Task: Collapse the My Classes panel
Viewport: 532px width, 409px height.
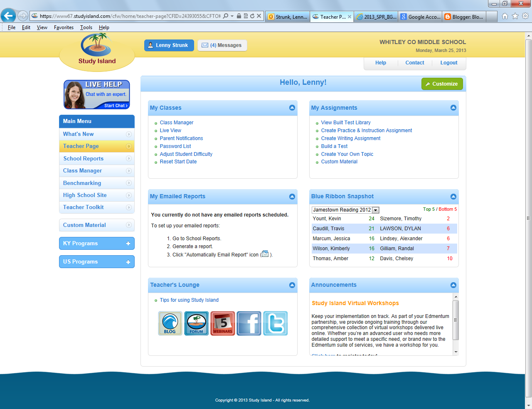Action: click(292, 108)
